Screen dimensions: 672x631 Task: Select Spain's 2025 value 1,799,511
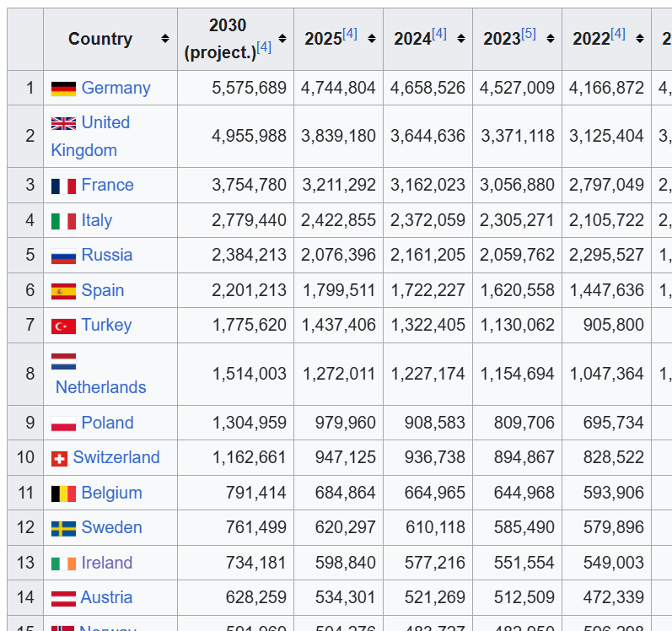340,290
